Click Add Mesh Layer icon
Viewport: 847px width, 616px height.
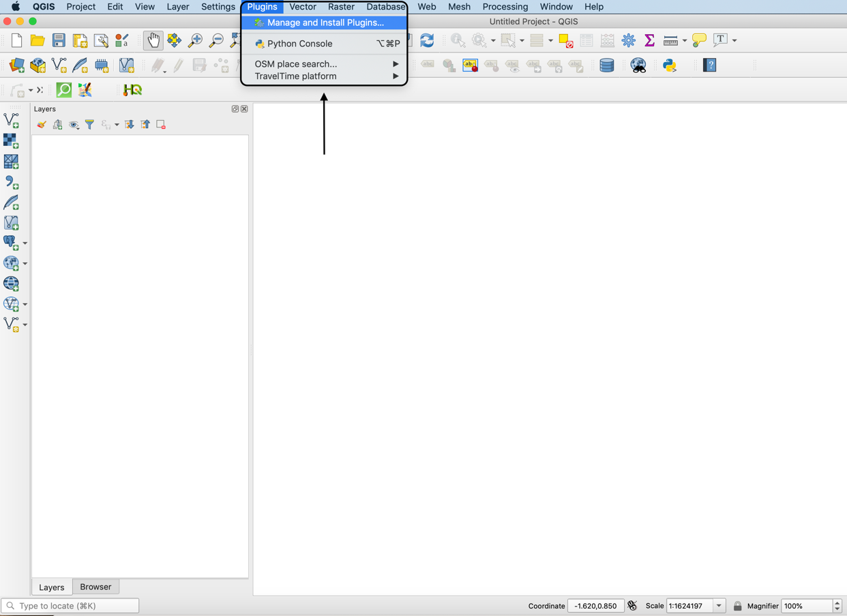click(11, 161)
